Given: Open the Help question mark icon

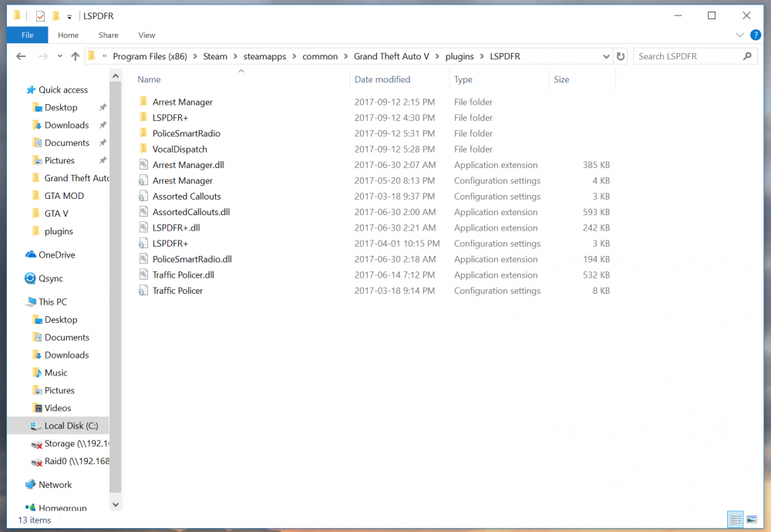Looking at the screenshot, I should [756, 35].
